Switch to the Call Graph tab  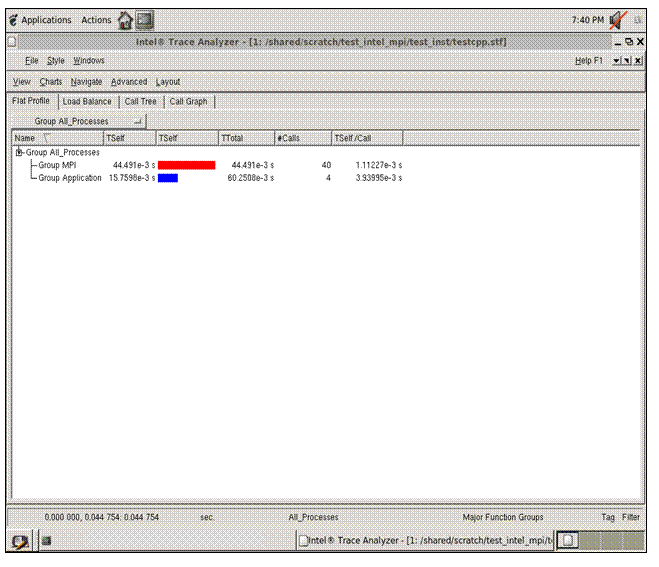(188, 102)
